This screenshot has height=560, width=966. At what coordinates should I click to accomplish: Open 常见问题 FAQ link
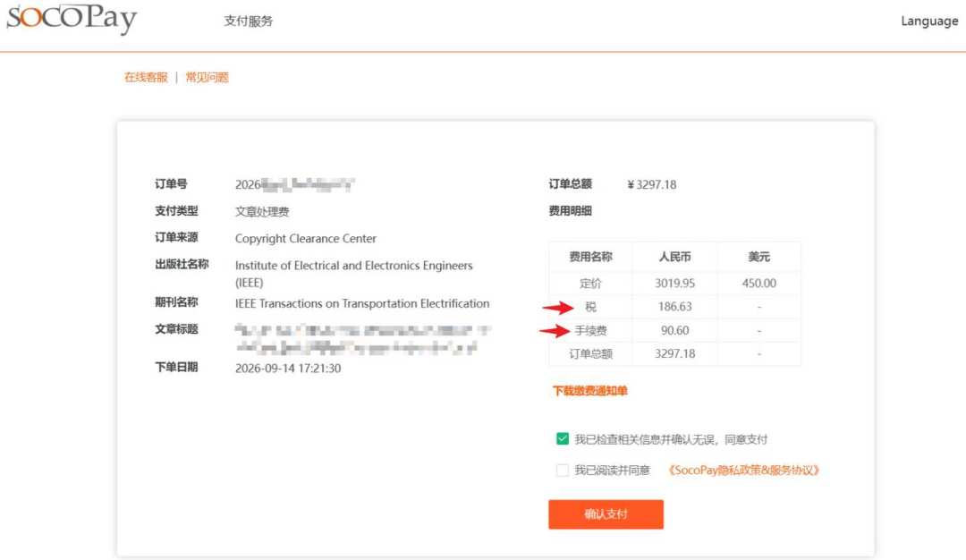coord(207,77)
